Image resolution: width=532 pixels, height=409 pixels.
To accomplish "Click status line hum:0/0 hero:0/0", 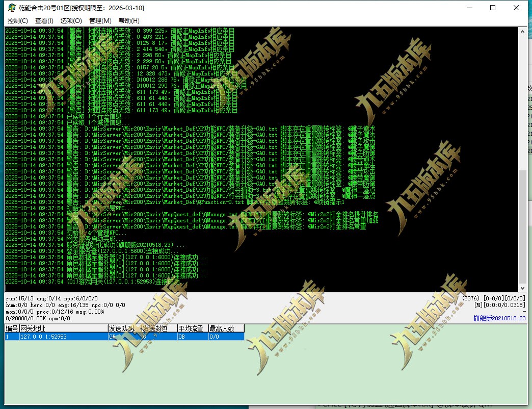I will pos(65,305).
